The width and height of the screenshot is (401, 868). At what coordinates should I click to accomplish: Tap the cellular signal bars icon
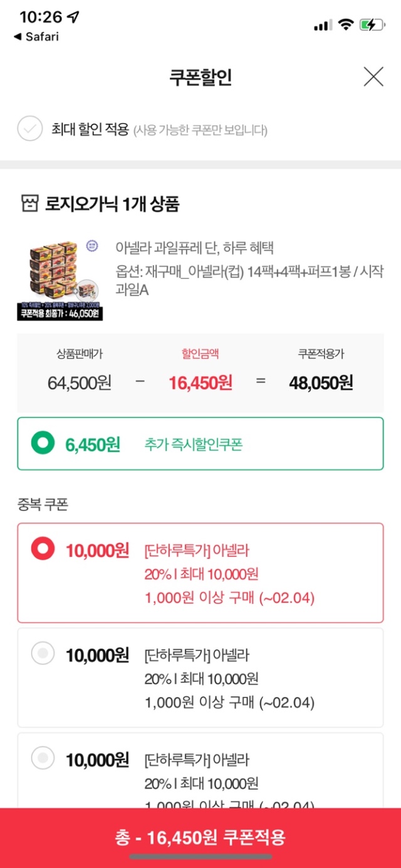coord(322,25)
